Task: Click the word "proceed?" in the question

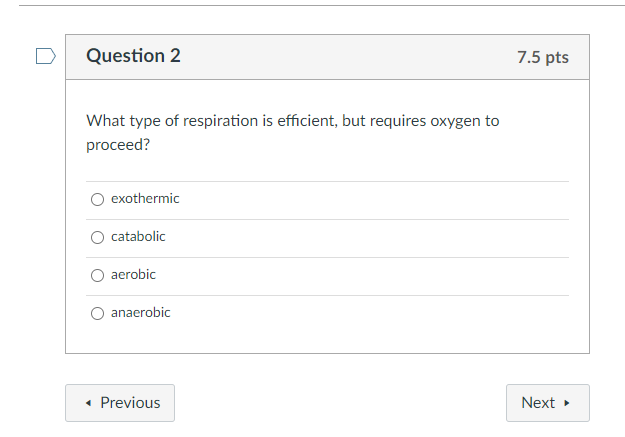Action: [x=118, y=145]
